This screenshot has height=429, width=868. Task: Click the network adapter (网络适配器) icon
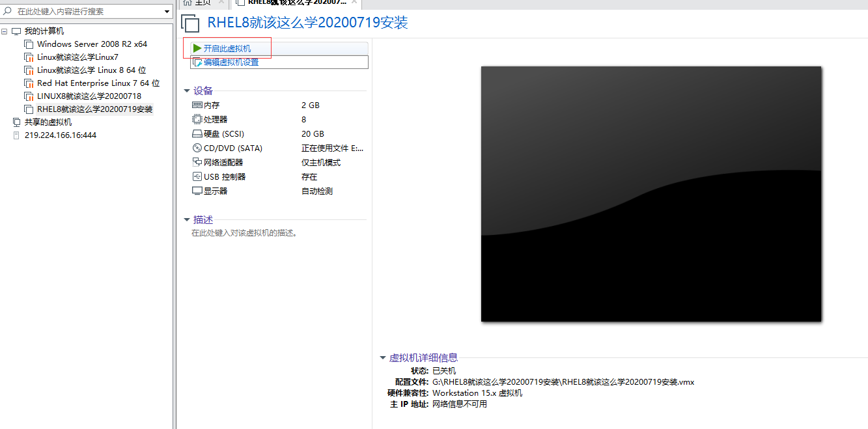pyautogui.click(x=197, y=162)
